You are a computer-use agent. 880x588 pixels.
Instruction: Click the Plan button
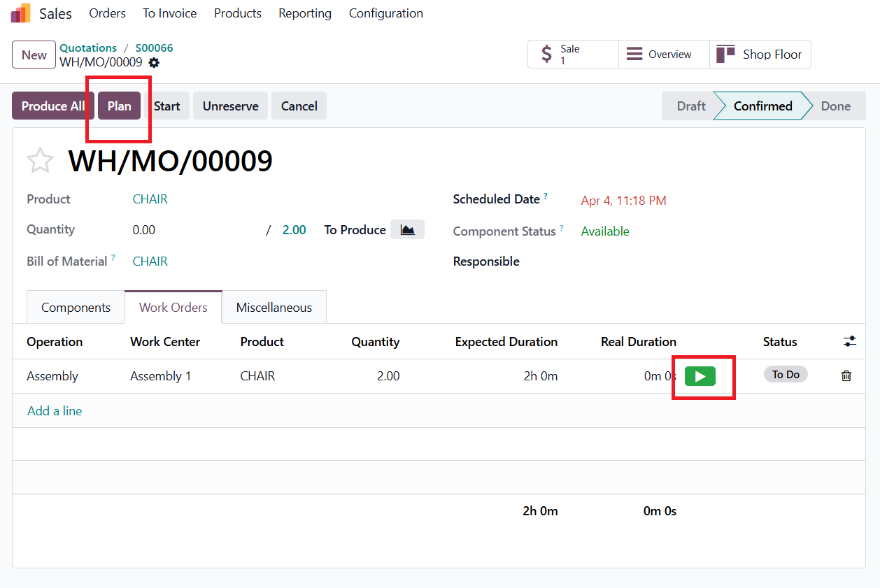pyautogui.click(x=119, y=106)
